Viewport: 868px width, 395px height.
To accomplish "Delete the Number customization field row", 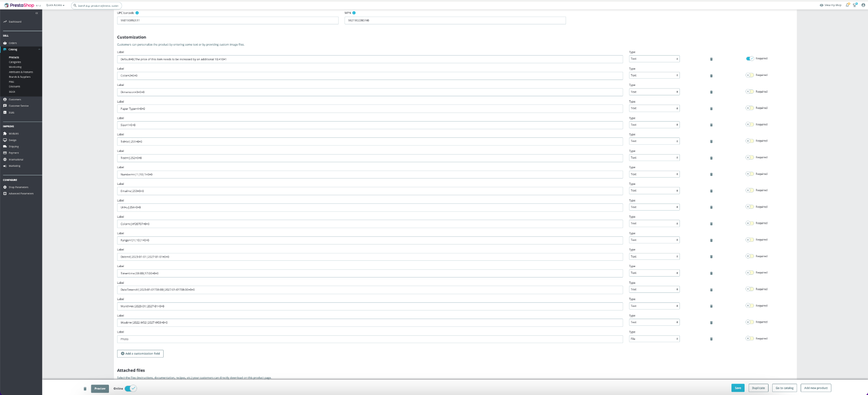I will tap(711, 174).
